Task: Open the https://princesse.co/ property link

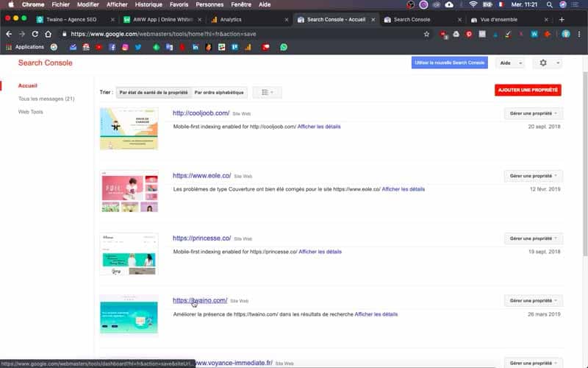Action: [x=201, y=238]
